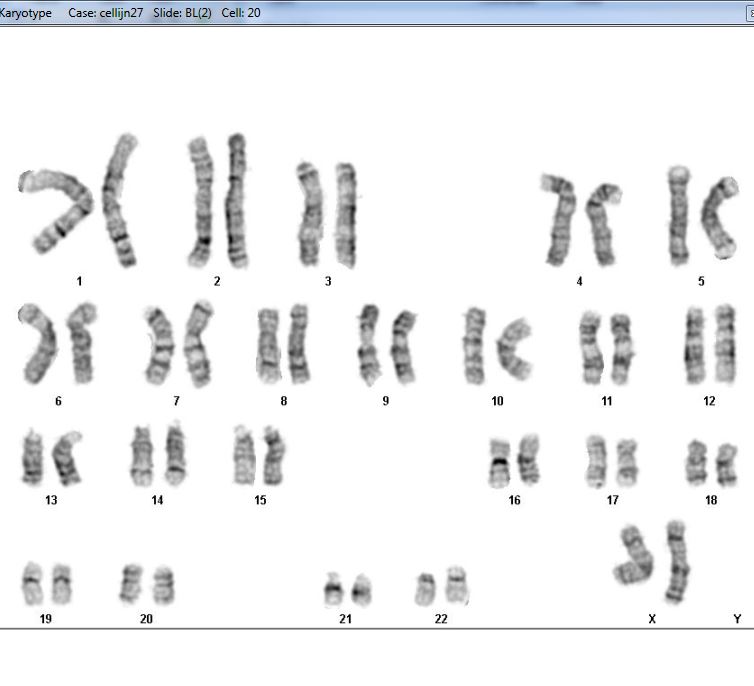Click the label '8' below chromosomes

[x=284, y=401]
